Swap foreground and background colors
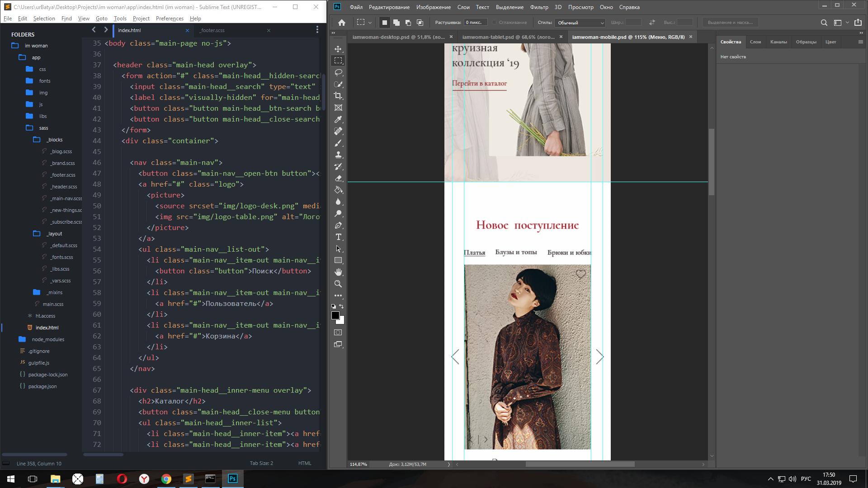This screenshot has height=488, width=868. (x=341, y=306)
